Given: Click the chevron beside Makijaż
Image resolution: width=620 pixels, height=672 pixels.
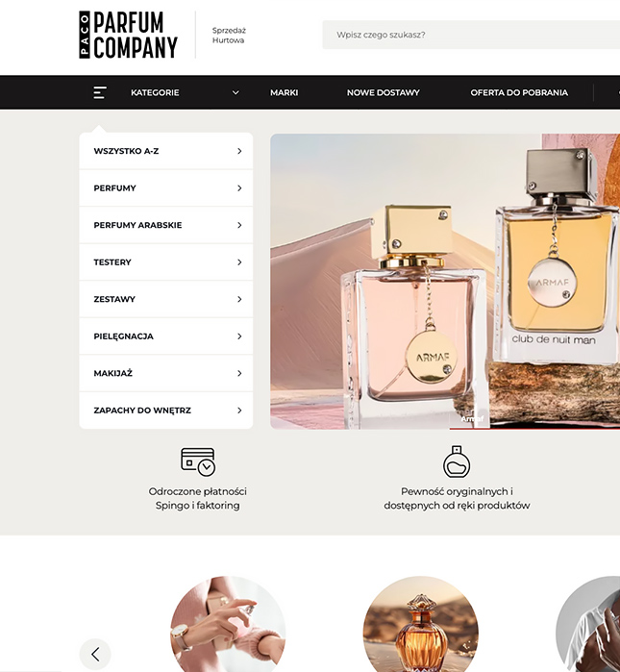Looking at the screenshot, I should tap(239, 373).
